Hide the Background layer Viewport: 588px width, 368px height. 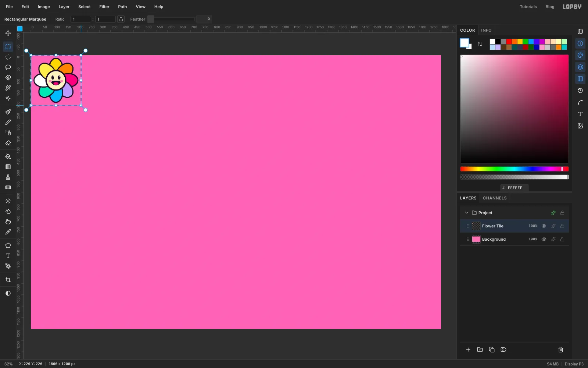pos(544,239)
